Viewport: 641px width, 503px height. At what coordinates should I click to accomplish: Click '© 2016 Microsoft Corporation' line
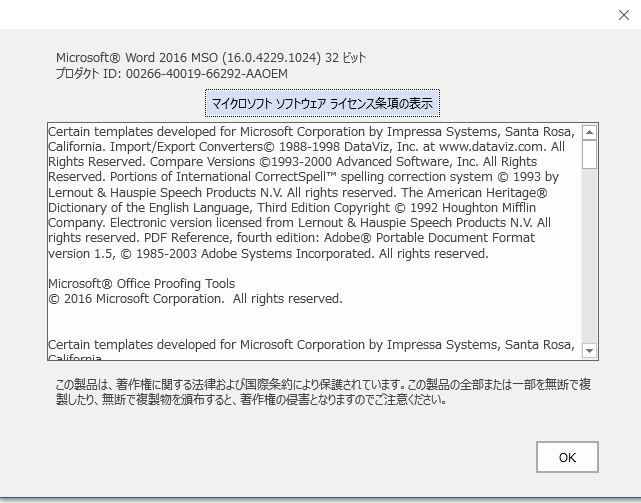pos(195,299)
